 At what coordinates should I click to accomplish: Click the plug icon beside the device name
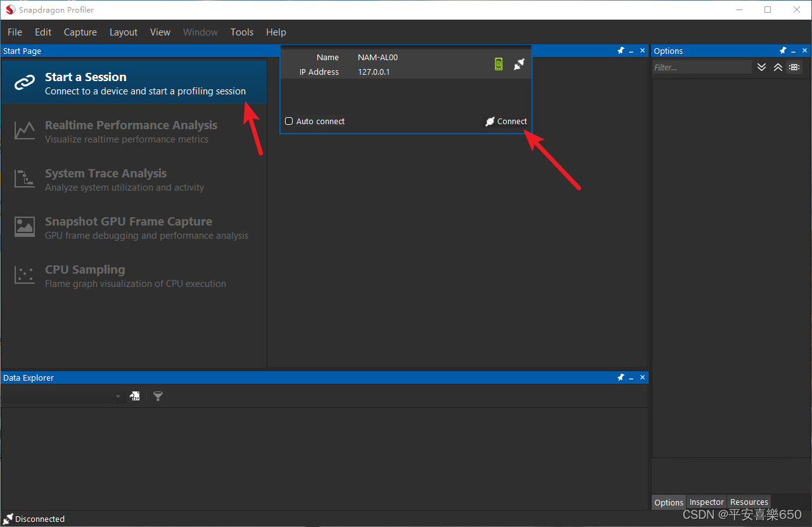[x=519, y=64]
